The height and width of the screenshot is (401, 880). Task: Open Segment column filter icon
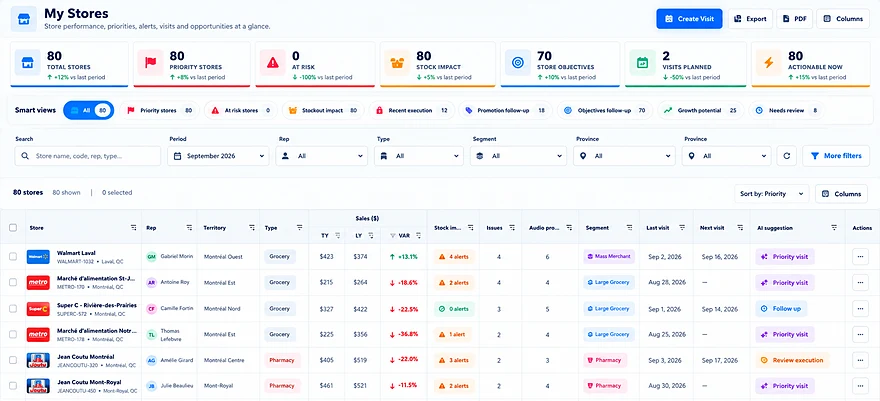click(629, 228)
